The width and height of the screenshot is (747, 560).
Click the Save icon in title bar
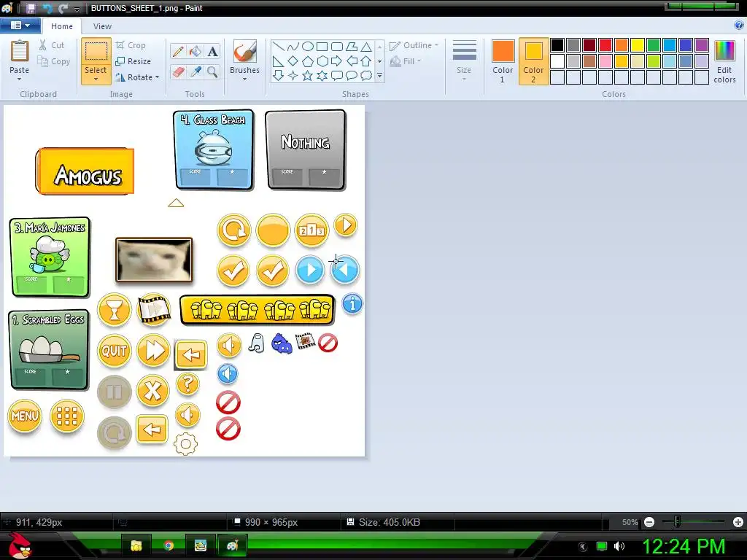coord(31,8)
